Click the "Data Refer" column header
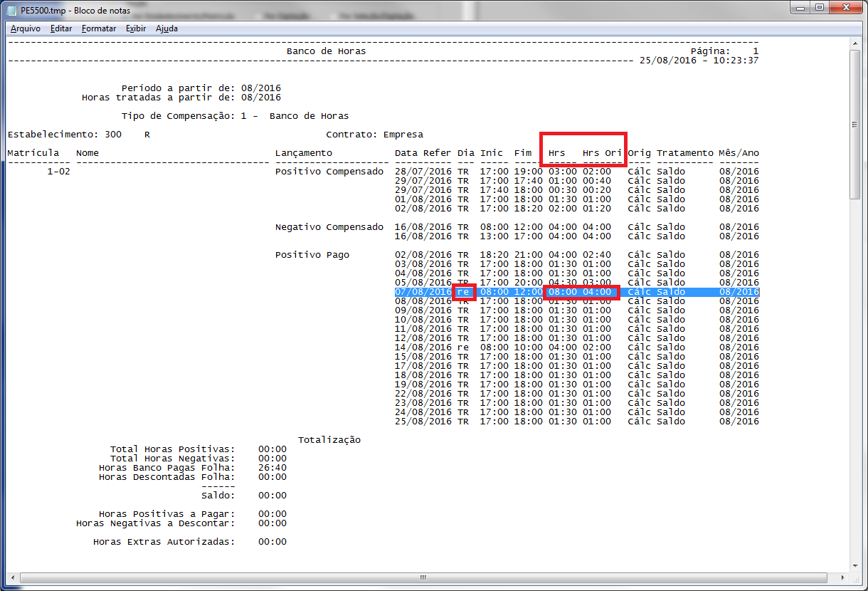 pos(423,153)
